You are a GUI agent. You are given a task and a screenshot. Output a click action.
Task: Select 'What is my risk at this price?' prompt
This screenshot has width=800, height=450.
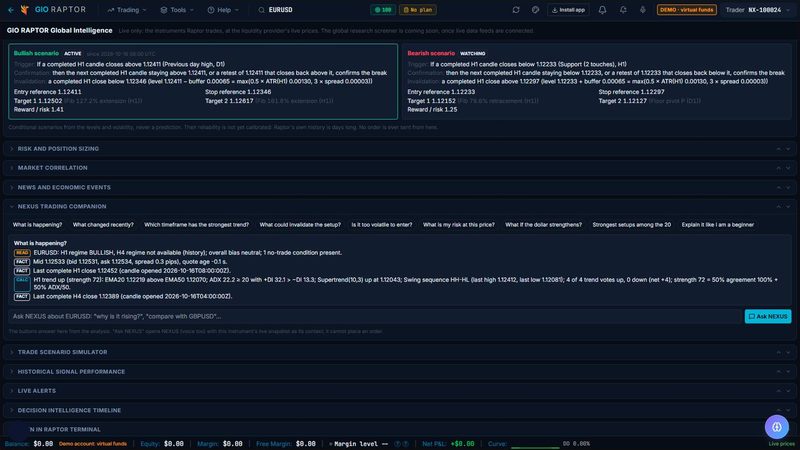coord(459,224)
